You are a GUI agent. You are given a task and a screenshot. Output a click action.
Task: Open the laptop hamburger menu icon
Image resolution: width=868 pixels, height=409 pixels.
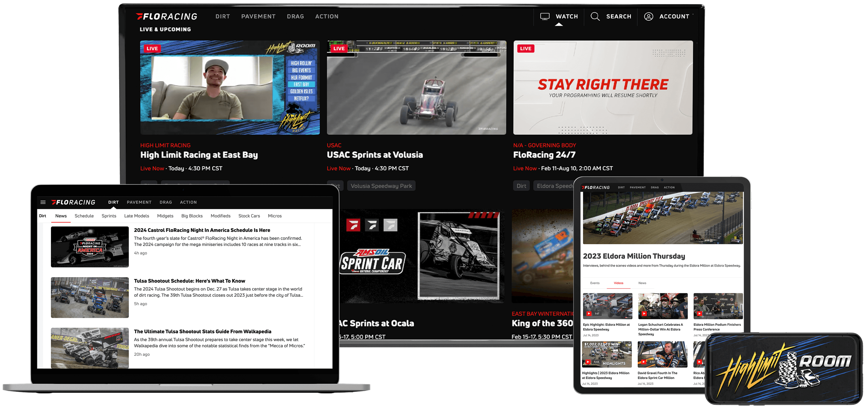(43, 202)
